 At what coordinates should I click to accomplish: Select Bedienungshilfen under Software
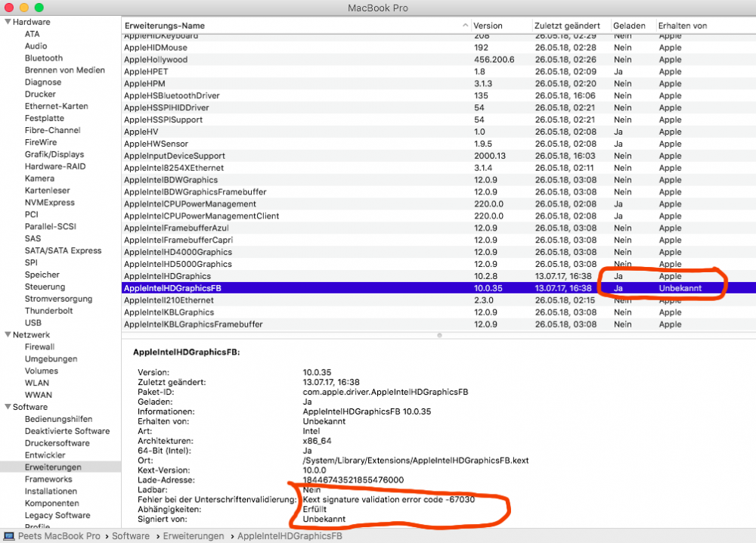(x=58, y=419)
